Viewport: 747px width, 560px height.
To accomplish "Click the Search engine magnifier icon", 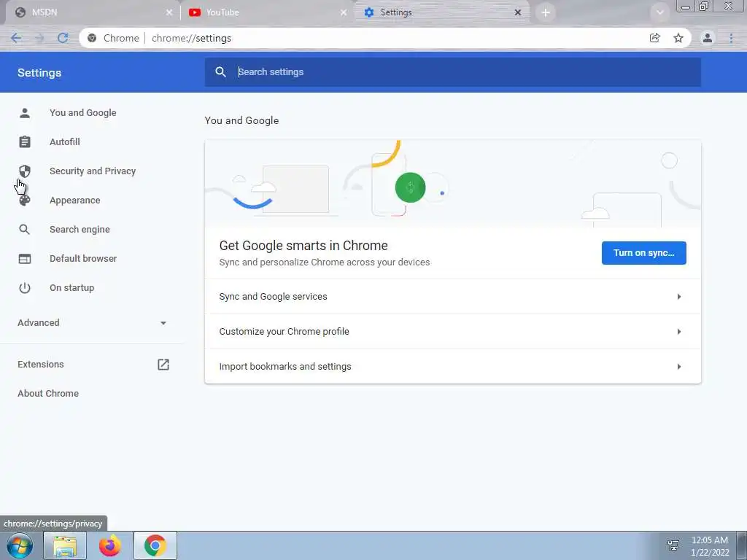I will (x=25, y=230).
